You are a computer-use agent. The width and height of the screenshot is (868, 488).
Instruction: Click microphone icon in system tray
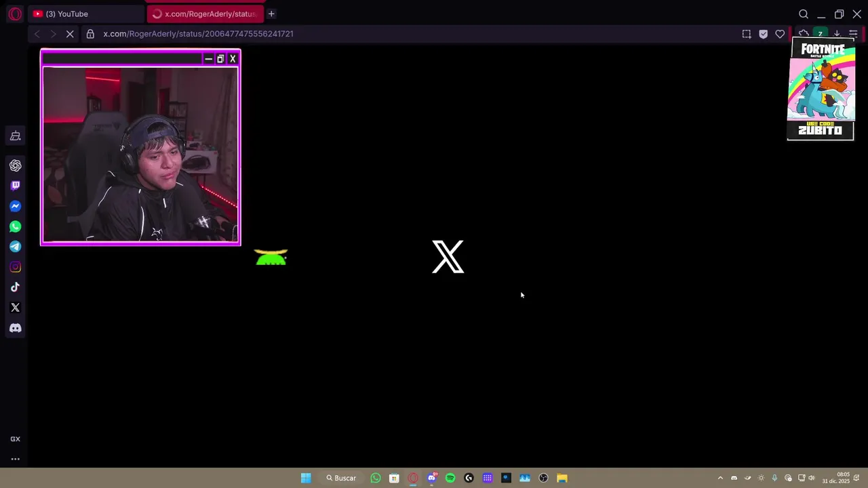click(774, 478)
